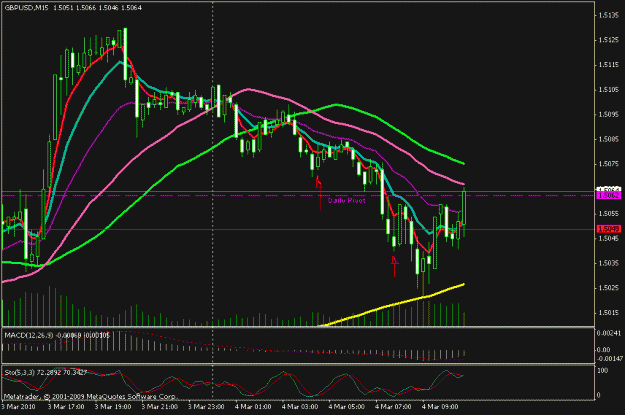Click the '3 Mar 17:00' time axis label
The image size is (625, 415).
66,407
